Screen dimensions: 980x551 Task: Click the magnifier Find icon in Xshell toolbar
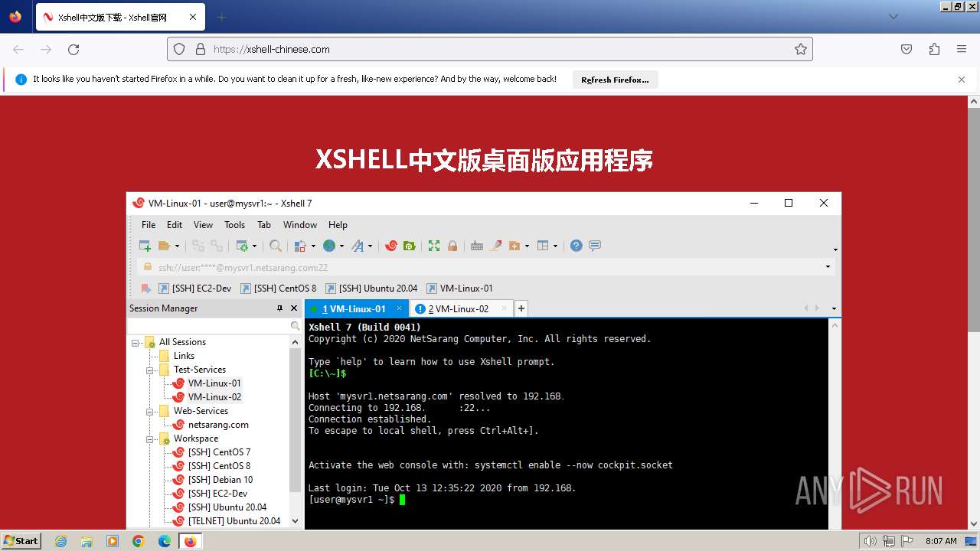(276, 246)
